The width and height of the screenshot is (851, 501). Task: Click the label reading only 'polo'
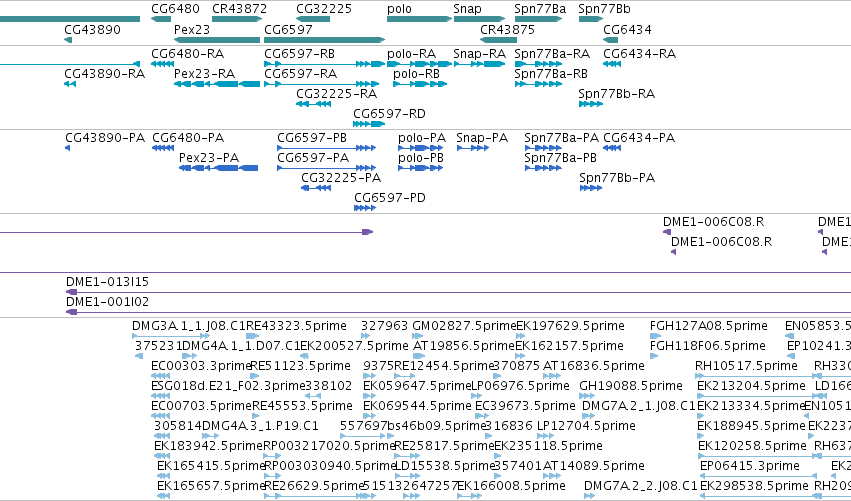point(399,9)
